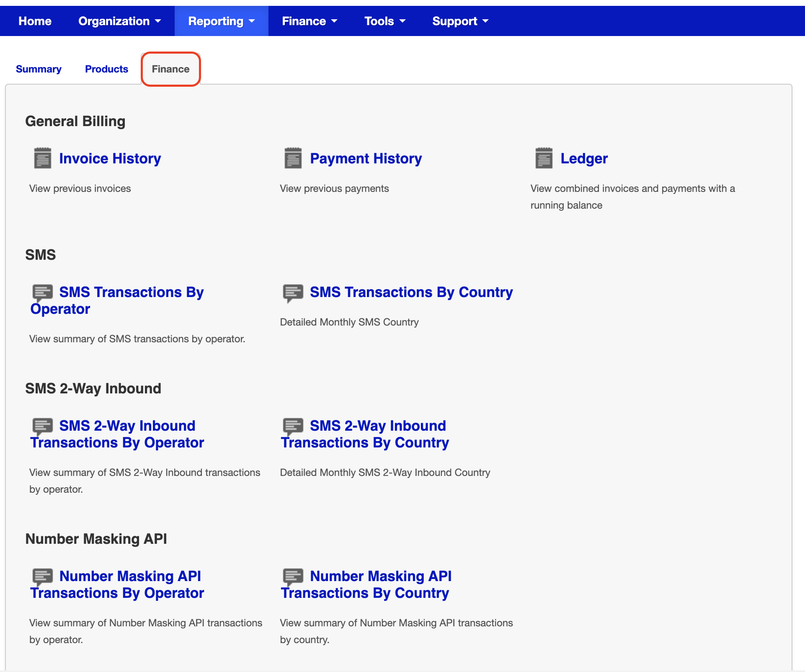The width and height of the screenshot is (805, 672).
Task: Click 'Detailed Monthly SMS 2-Way Inbound Country' text
Action: click(385, 473)
